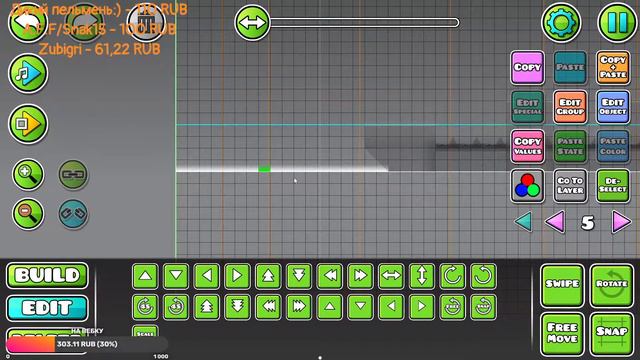640x360 pixels.
Task: Click the FREE rotate button
Action: point(453,307)
